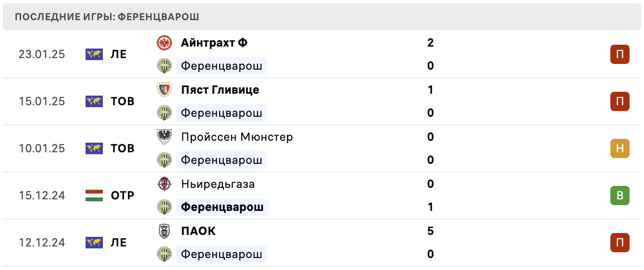The height and width of the screenshot is (270, 644).
Task: Click the 'Последние игры: Ференцварош' header
Action: (107, 17)
